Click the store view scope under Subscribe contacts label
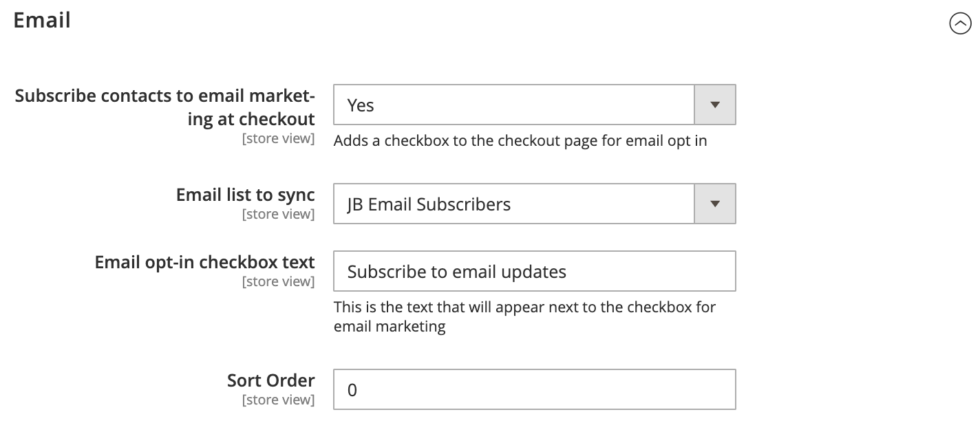The height and width of the screenshot is (421, 980). [x=278, y=138]
